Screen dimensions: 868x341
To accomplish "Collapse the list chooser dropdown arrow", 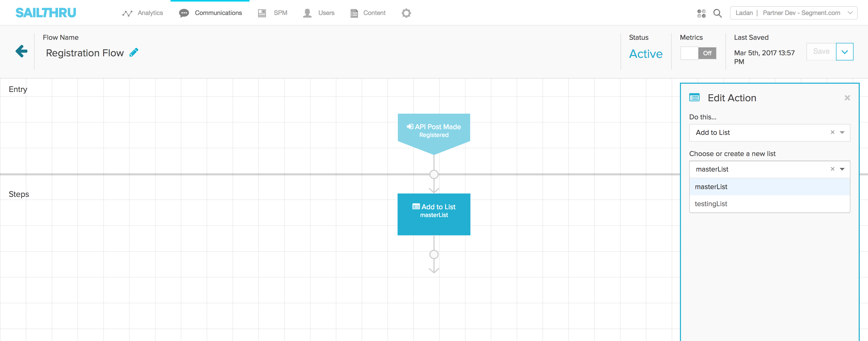I will (842, 169).
